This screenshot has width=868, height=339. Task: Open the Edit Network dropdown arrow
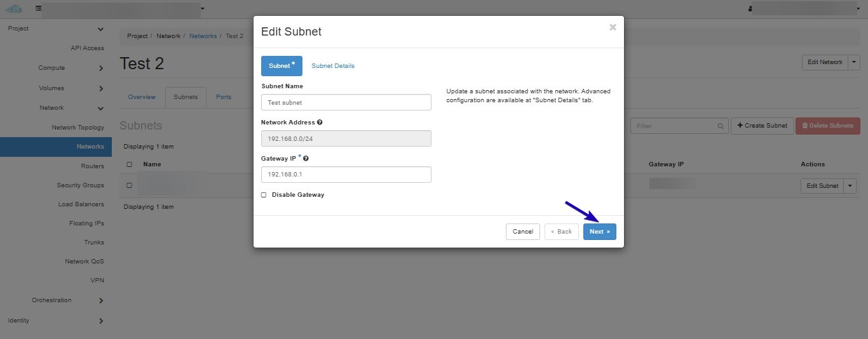pos(854,62)
